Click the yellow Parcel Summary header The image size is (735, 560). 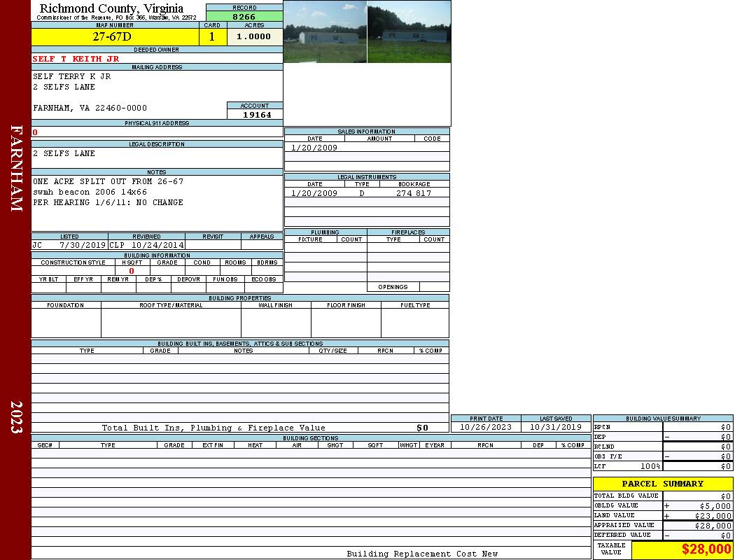point(662,484)
